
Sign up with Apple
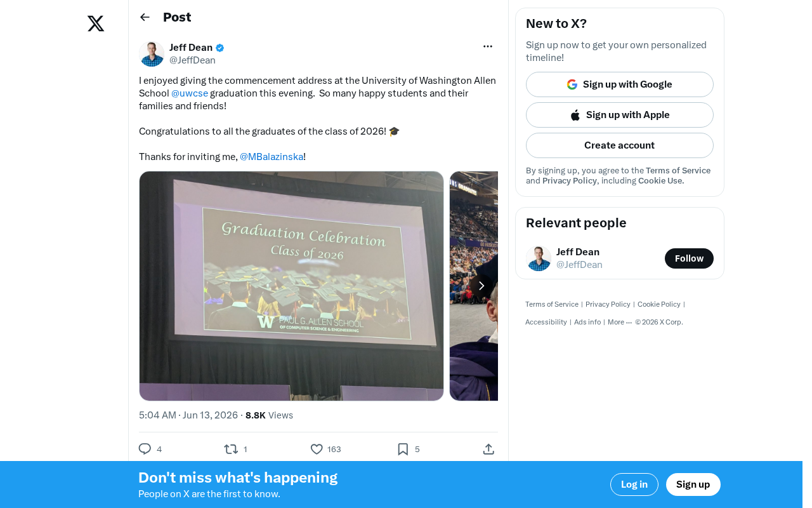(620, 115)
